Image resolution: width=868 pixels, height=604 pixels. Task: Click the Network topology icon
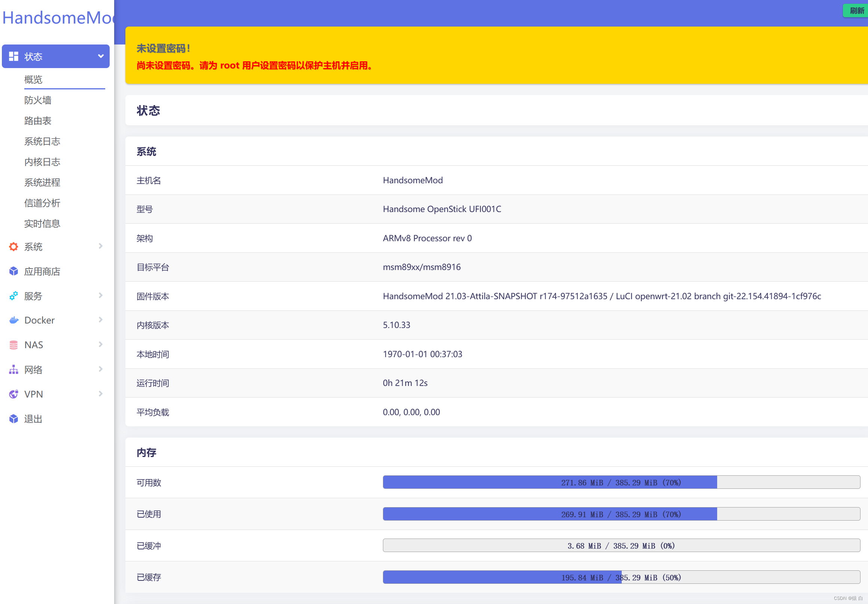pyautogui.click(x=13, y=370)
